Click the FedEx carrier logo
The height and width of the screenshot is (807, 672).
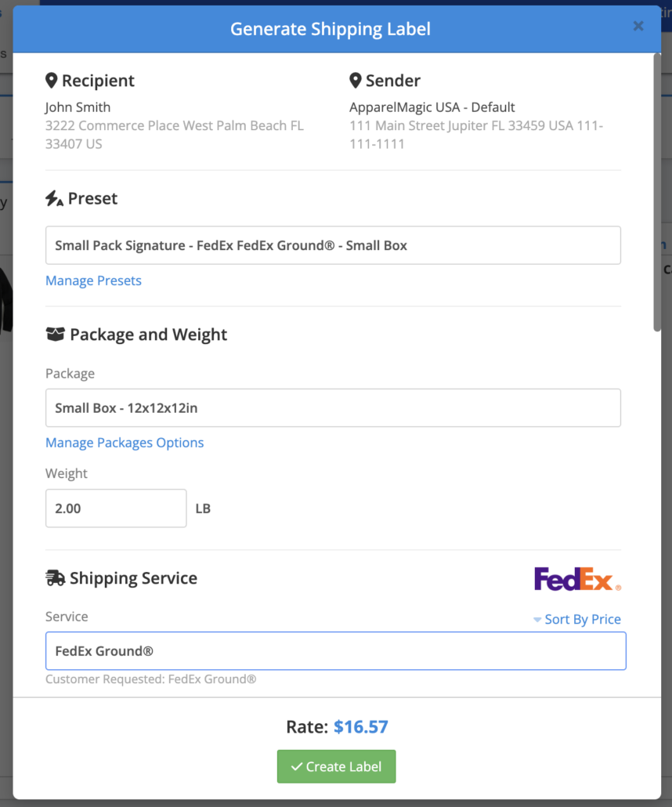click(577, 579)
